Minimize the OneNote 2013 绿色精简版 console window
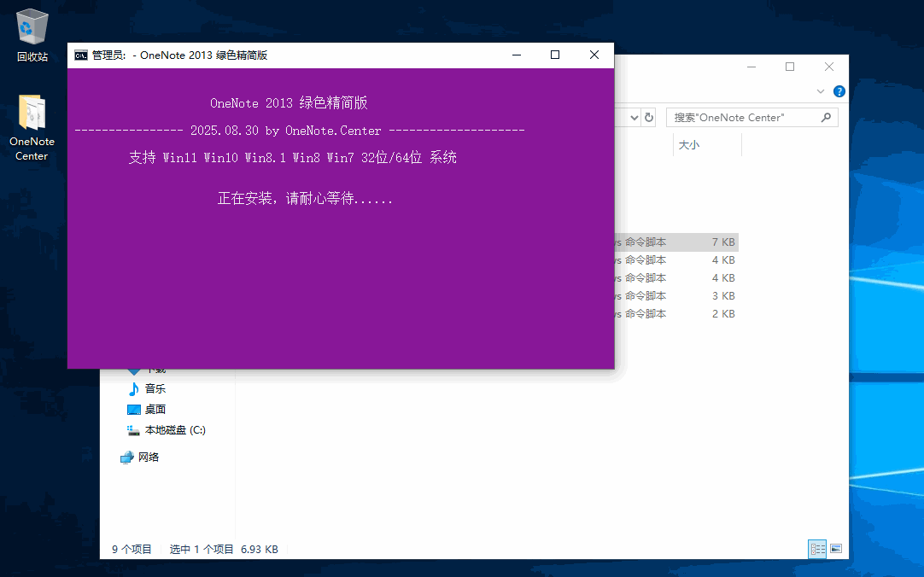This screenshot has height=577, width=924. pyautogui.click(x=517, y=55)
